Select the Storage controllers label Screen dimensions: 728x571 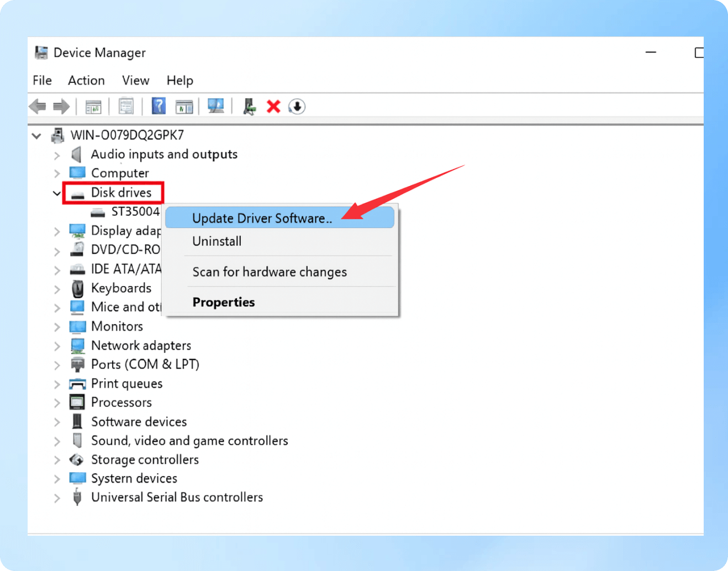click(x=145, y=460)
